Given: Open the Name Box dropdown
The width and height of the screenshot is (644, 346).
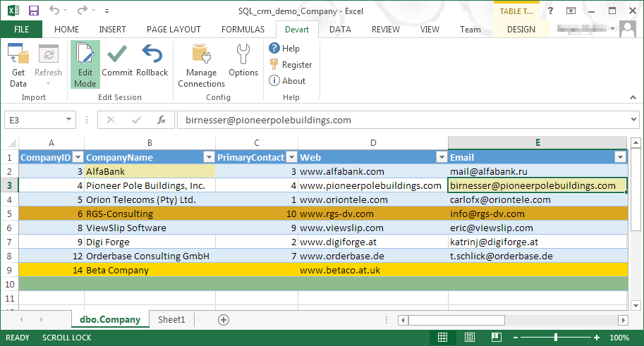Looking at the screenshot, I should 68,120.
